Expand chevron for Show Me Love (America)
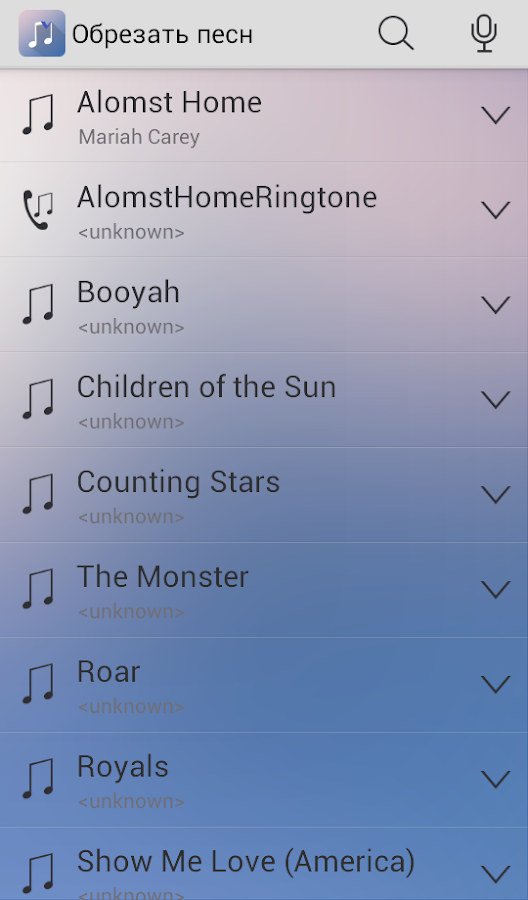This screenshot has height=900, width=528. [495, 874]
